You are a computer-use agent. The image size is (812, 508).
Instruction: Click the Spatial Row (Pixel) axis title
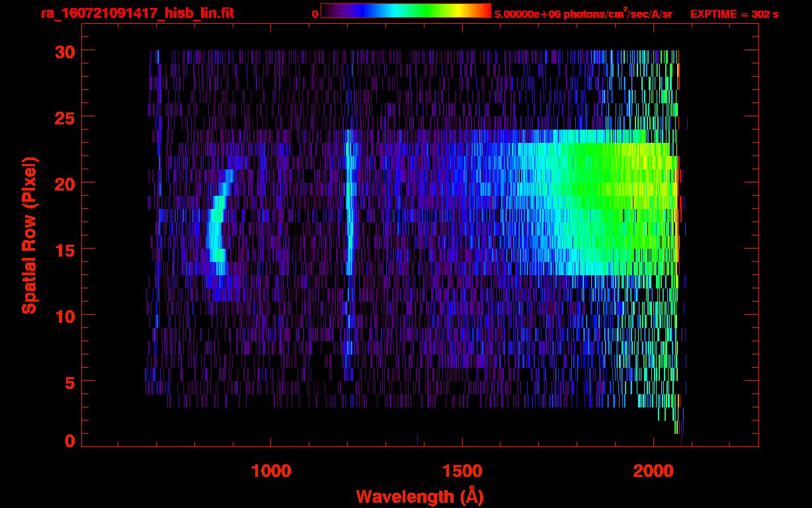click(28, 235)
